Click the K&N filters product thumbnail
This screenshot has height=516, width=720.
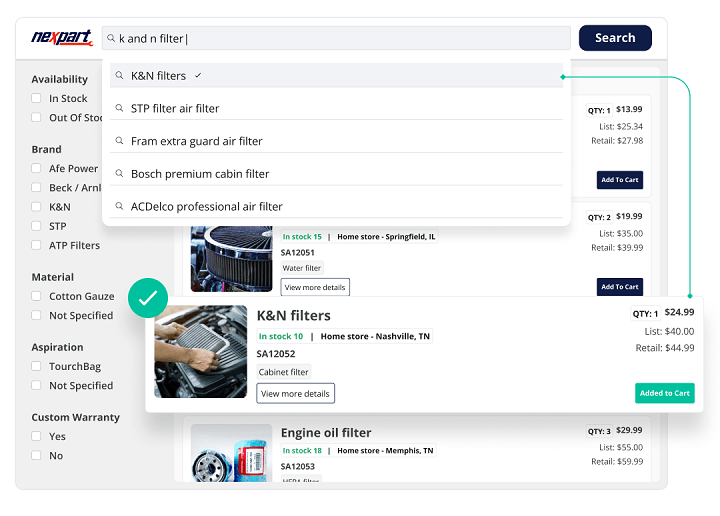[200, 352]
